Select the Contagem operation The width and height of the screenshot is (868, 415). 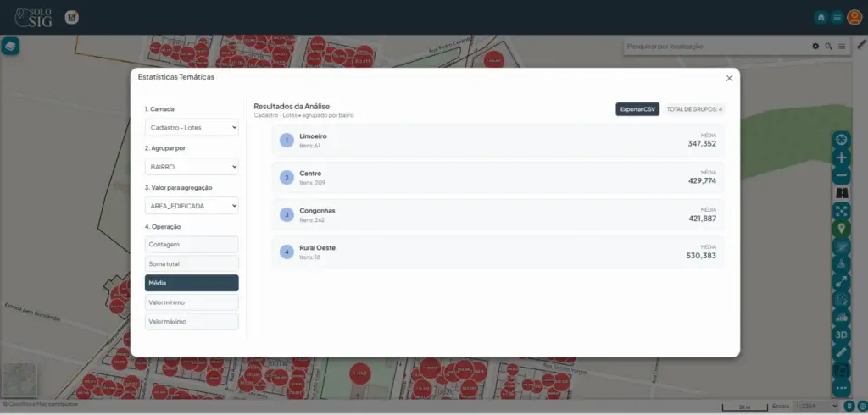click(192, 244)
